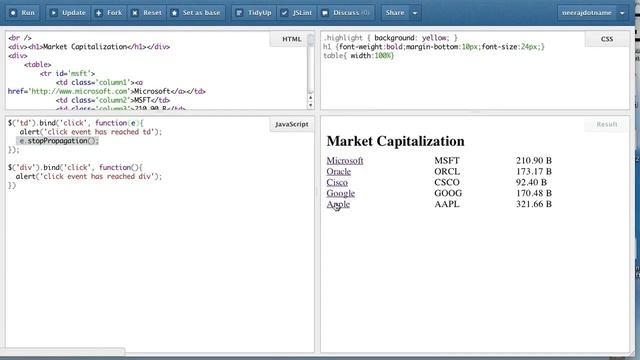Image resolution: width=640 pixels, height=360 pixels.
Task: Click the $('div').bind line in JavaScript
Action: 75,167
